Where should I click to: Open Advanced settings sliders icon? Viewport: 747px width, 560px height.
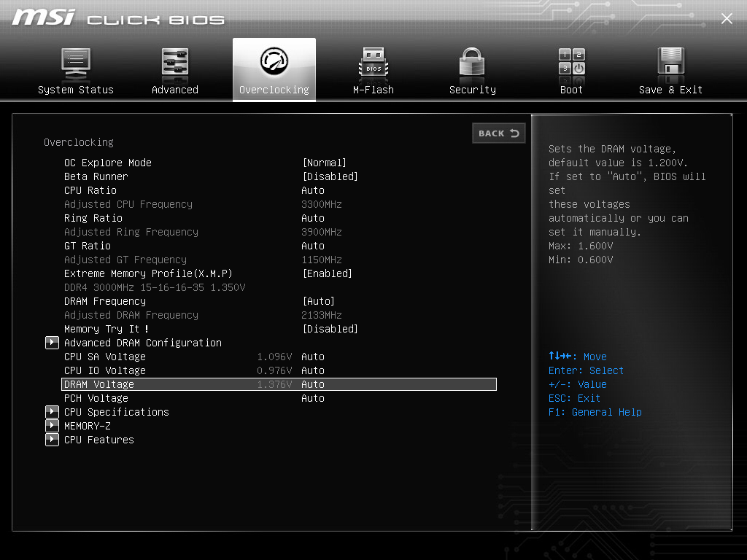click(175, 63)
